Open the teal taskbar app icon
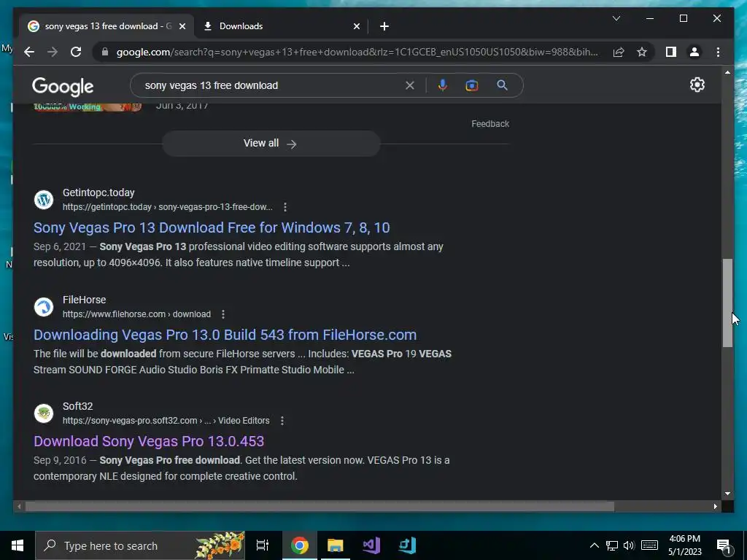This screenshot has height=560, width=747. tap(407, 545)
